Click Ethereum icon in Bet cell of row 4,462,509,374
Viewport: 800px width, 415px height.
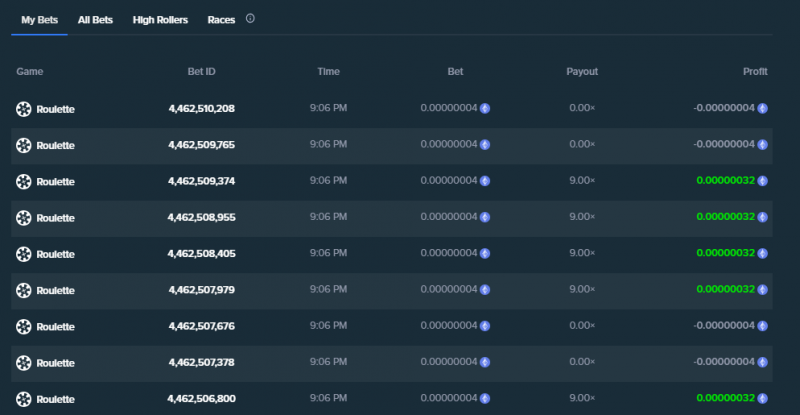pos(485,181)
